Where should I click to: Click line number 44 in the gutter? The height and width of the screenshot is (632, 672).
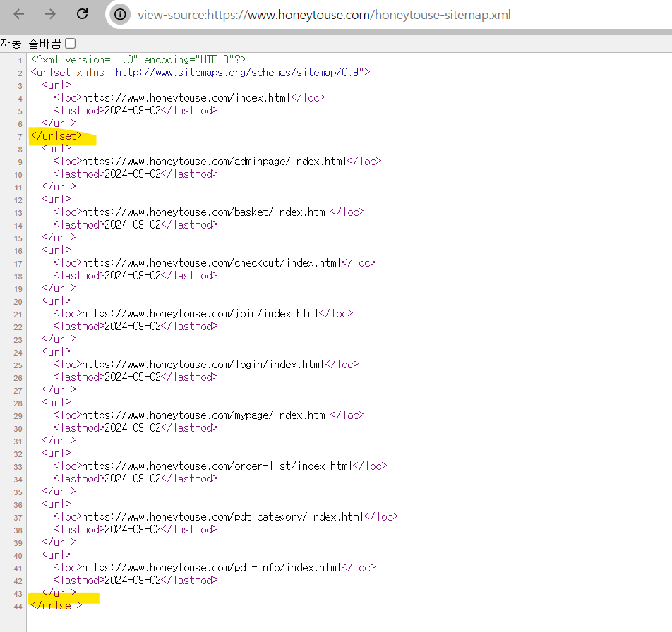[x=18, y=607]
